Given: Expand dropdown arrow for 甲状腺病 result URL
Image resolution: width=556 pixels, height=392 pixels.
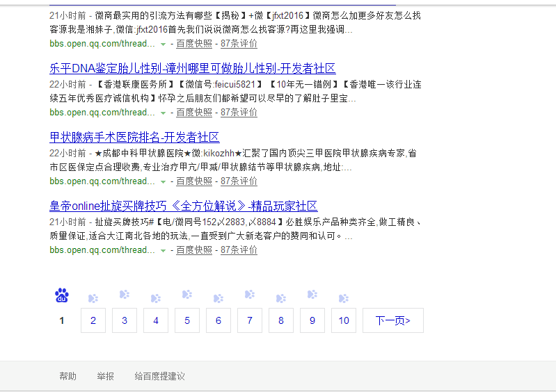Looking at the screenshot, I should click(x=163, y=181).
